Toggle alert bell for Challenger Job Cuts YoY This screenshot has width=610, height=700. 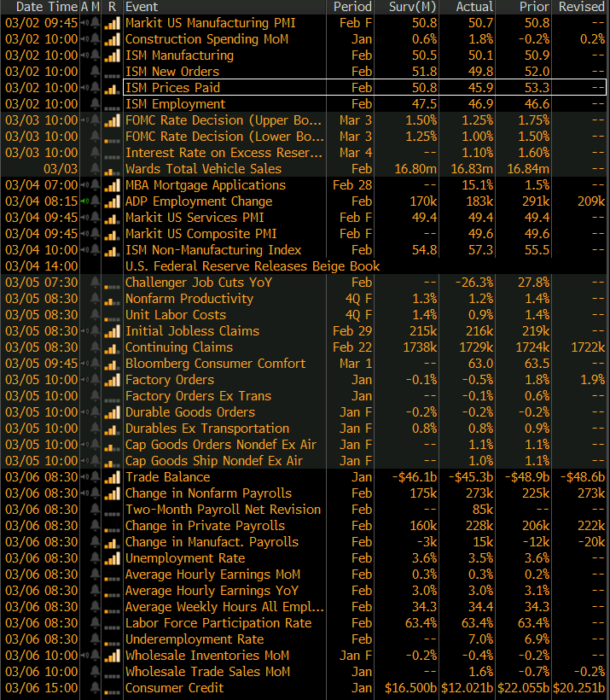click(96, 283)
